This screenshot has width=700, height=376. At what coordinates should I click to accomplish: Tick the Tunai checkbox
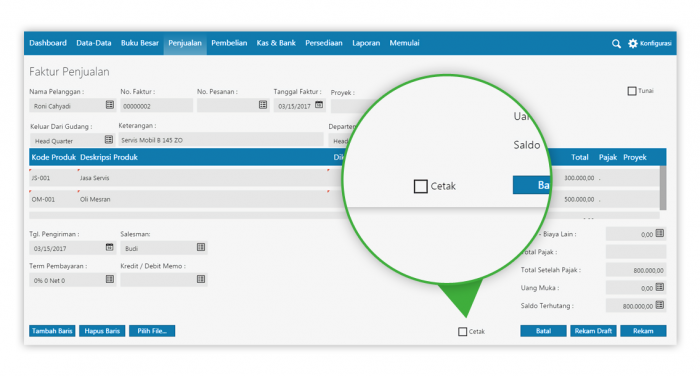(x=632, y=91)
